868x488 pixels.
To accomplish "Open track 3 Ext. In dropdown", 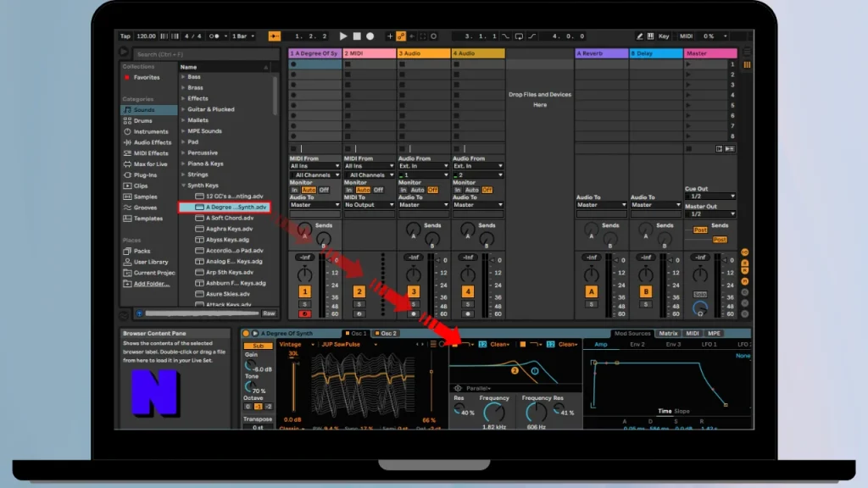I will 424,166.
